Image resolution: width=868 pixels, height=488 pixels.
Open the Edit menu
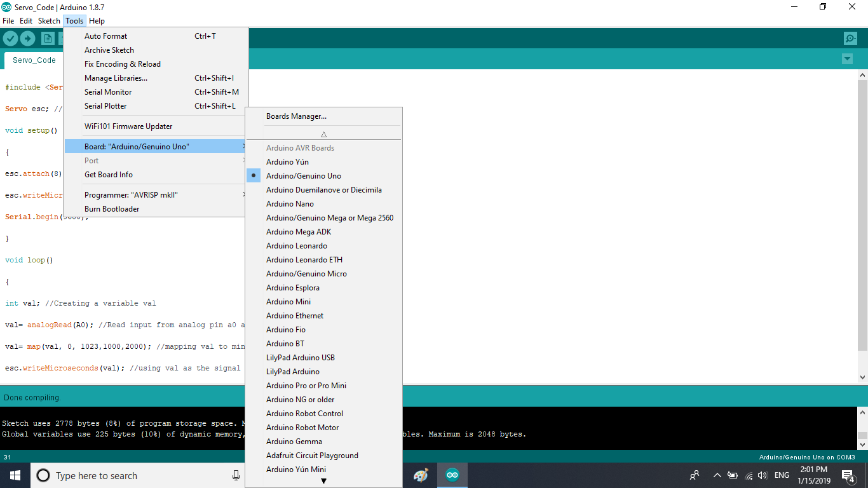tap(26, 21)
